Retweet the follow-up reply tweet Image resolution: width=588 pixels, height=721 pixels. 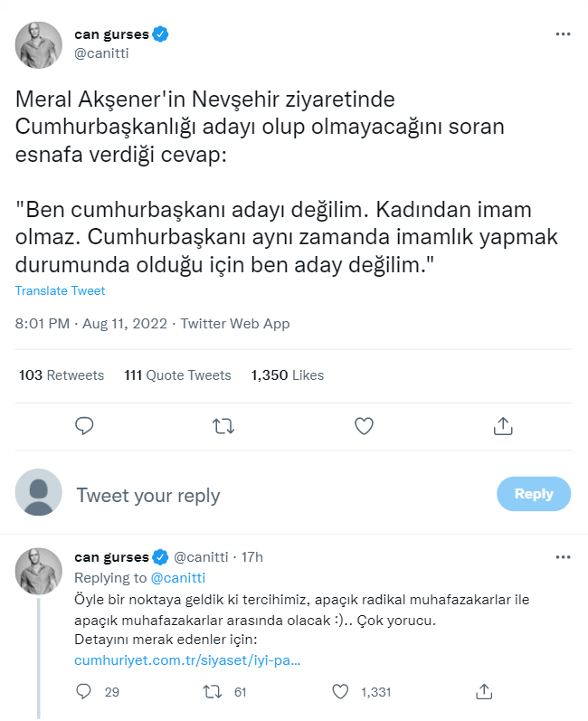tap(213, 692)
